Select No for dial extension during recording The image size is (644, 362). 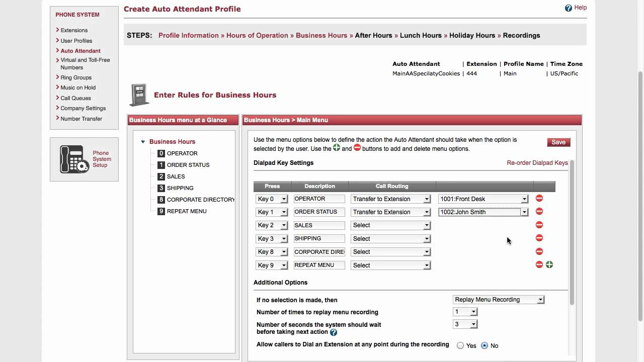coord(485,346)
